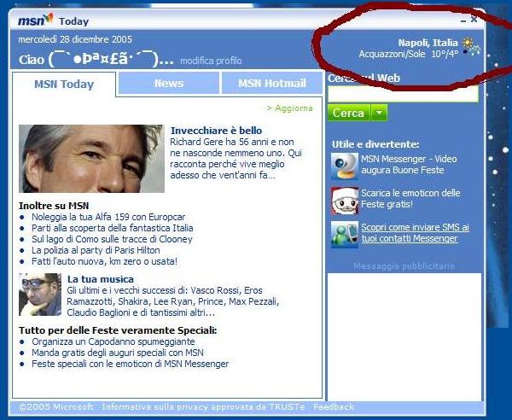Screen dimensions: 512x420
Task: Click Informativa sulla privacy TRUSTe link
Action: click(203, 407)
